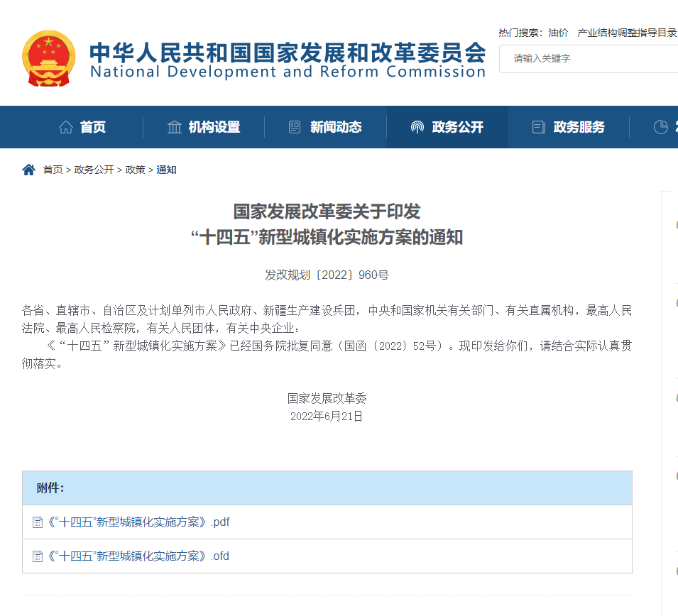Click the pie chart icon at the navigation bar's right edge
This screenshot has height=616, width=678.
tap(661, 127)
